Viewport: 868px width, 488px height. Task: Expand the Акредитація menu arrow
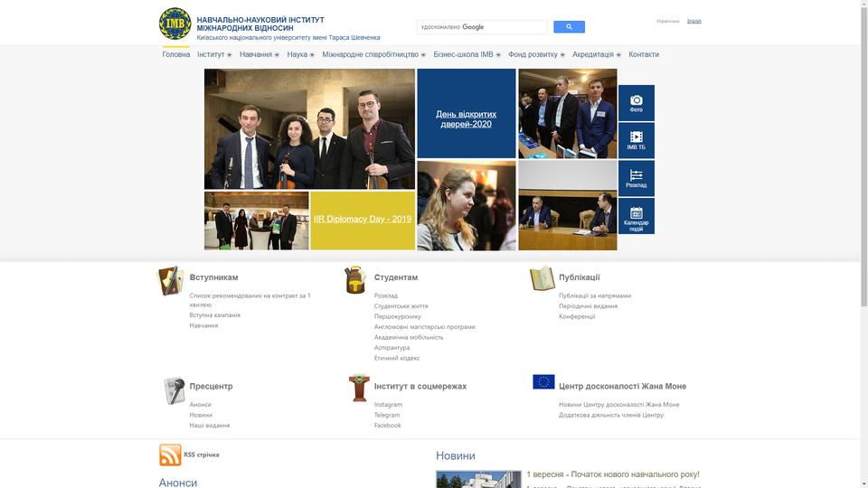tap(618, 55)
